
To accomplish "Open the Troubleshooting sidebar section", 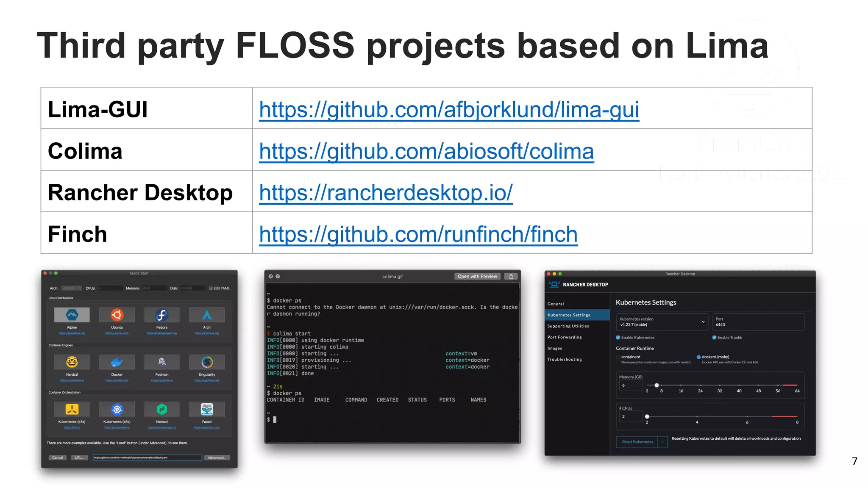I will pyautogui.click(x=565, y=359).
